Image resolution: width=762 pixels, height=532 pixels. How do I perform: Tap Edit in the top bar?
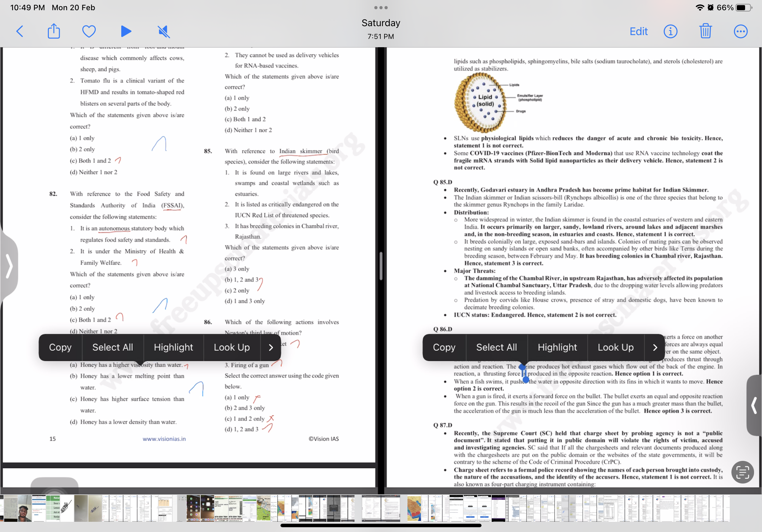(638, 32)
